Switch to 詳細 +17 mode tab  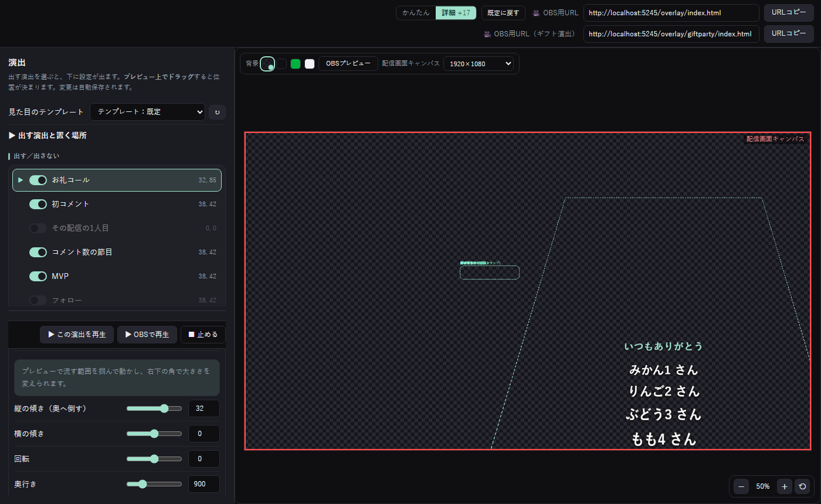pos(456,13)
